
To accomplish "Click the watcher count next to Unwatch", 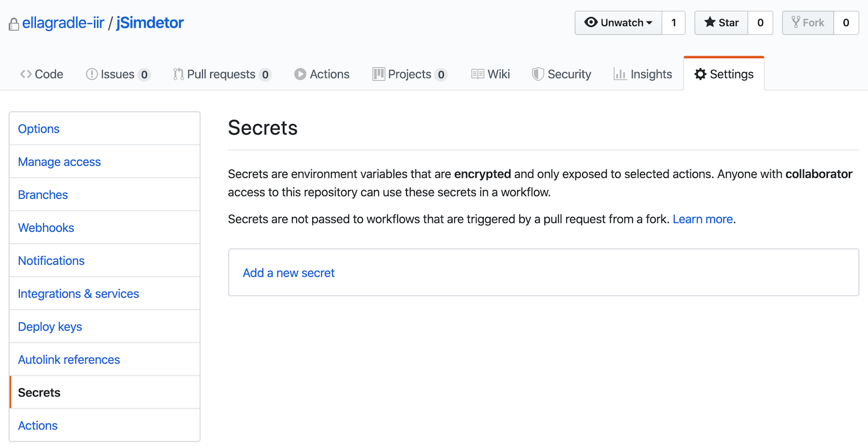I will click(674, 23).
